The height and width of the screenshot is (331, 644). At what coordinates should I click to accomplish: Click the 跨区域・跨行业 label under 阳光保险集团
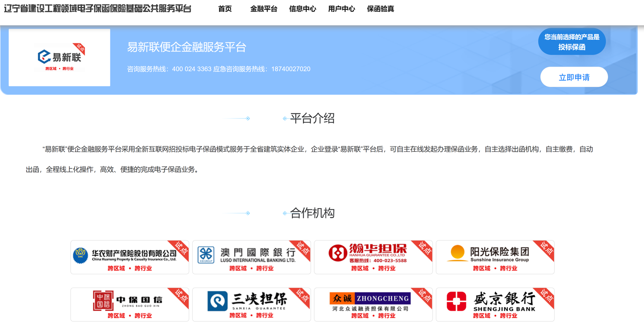point(495,269)
